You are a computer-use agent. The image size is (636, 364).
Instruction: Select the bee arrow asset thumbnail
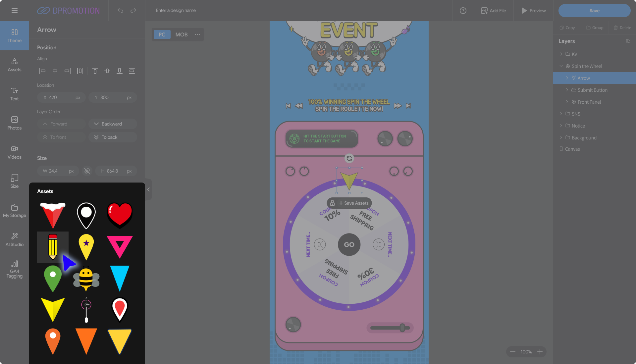(86, 278)
